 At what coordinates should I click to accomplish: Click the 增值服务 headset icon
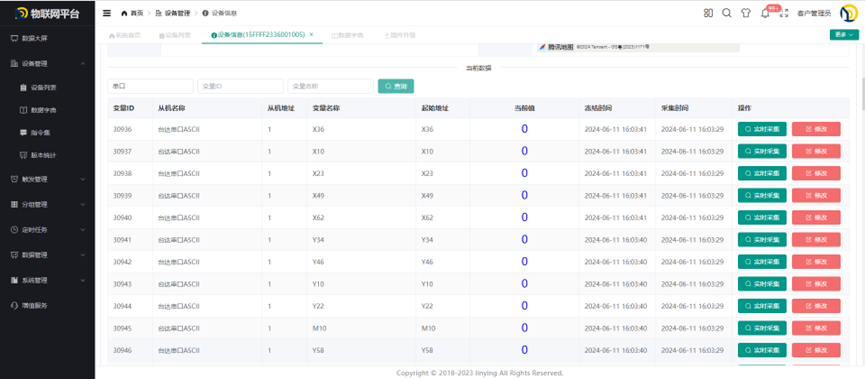pos(14,306)
